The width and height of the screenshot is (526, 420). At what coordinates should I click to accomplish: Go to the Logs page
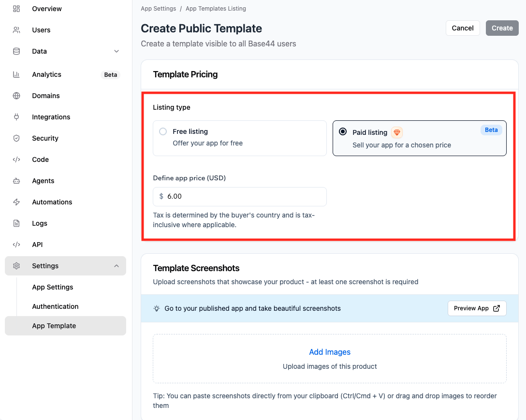(40, 223)
